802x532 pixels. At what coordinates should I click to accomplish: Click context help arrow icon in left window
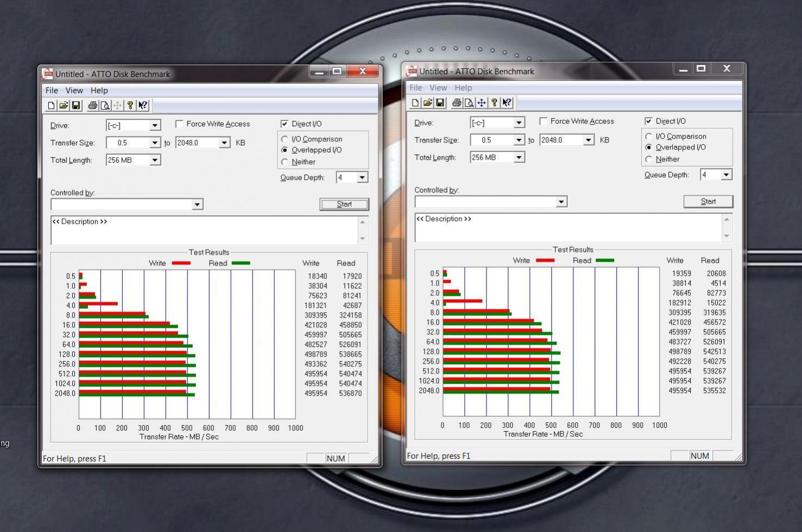143,105
